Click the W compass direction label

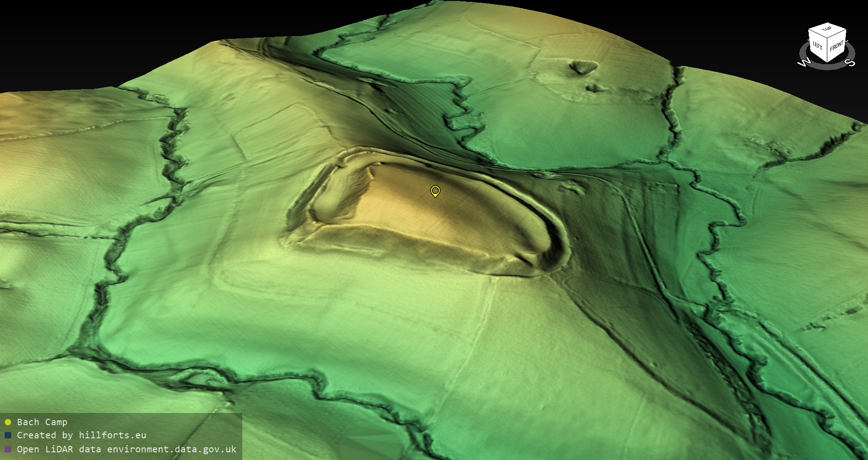tap(804, 62)
